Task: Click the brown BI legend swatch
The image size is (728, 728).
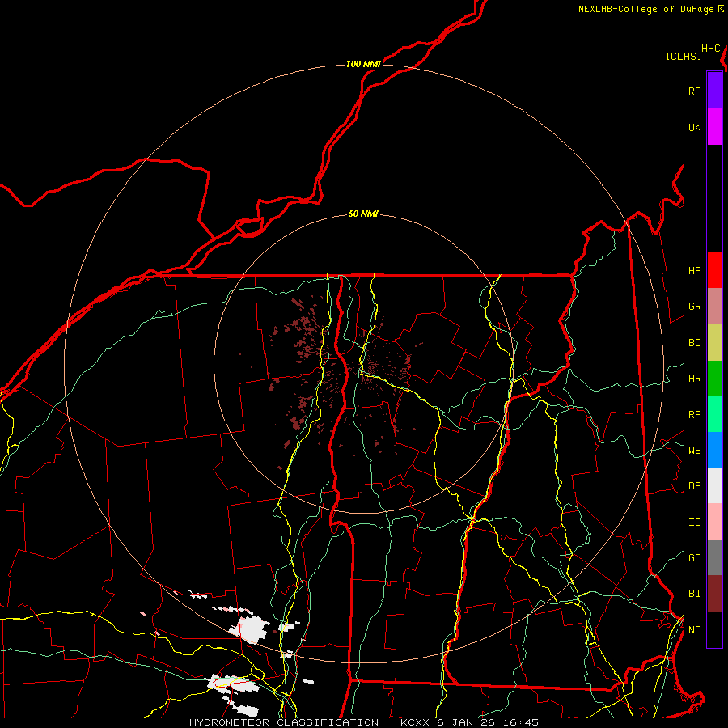Action: 714,594
